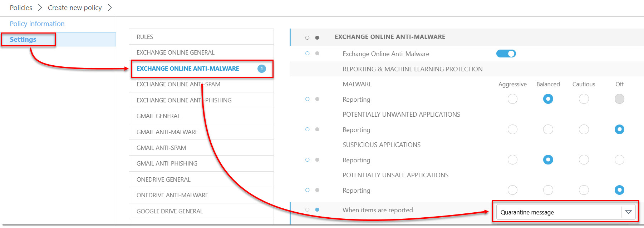The width and height of the screenshot is (644, 228).
Task: Select GMAIL ANTI-MALWARE category
Action: [x=201, y=132]
